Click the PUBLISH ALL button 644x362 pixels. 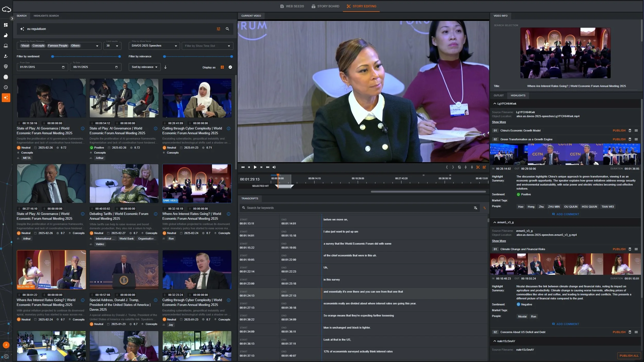click(629, 356)
